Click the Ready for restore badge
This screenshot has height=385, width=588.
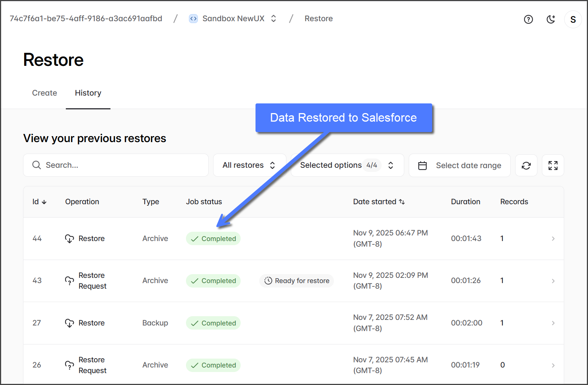coord(296,281)
